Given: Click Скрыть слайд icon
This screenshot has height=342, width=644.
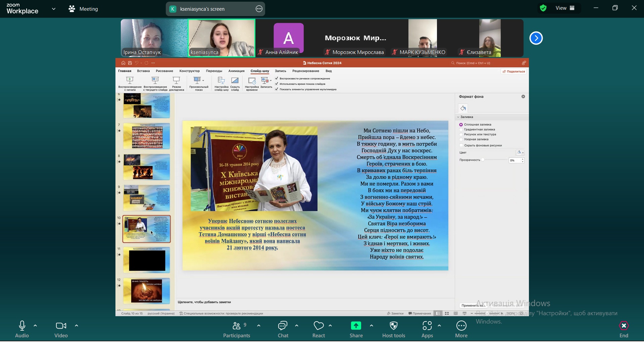Looking at the screenshot, I should [x=235, y=81].
